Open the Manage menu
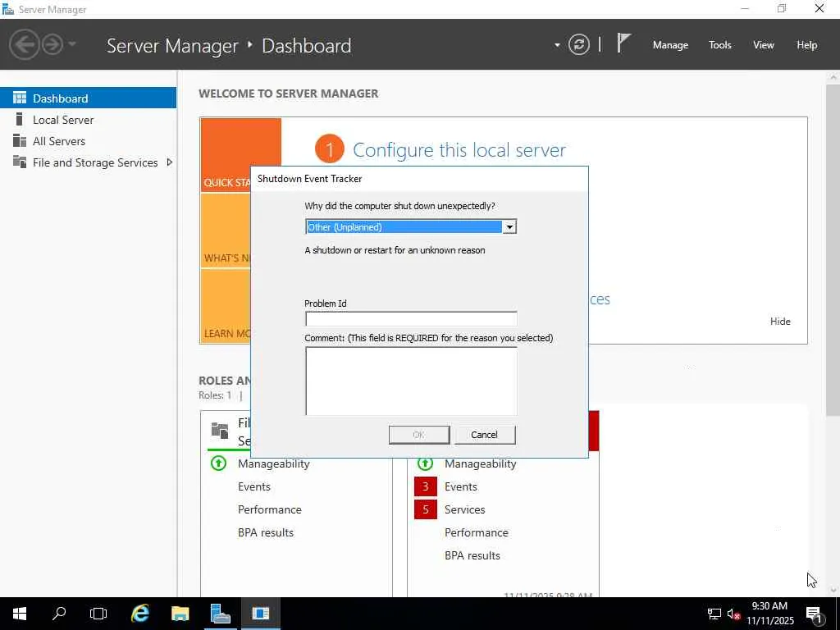 click(x=670, y=45)
